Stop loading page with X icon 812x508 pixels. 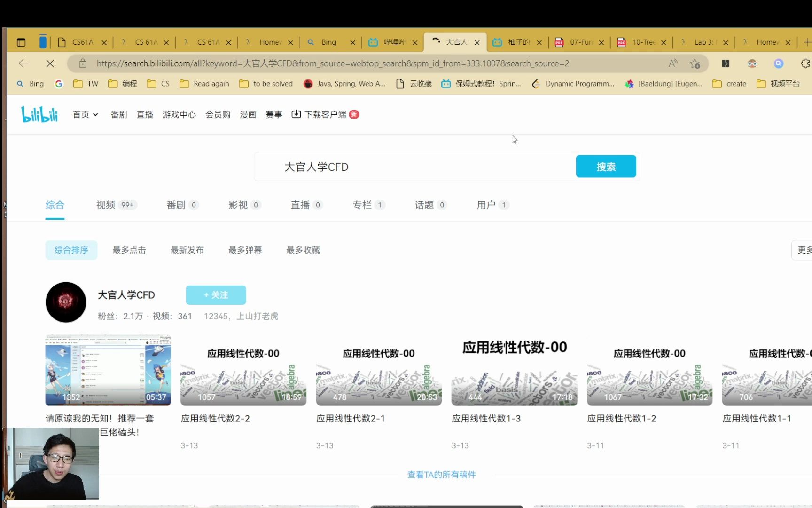pos(50,63)
